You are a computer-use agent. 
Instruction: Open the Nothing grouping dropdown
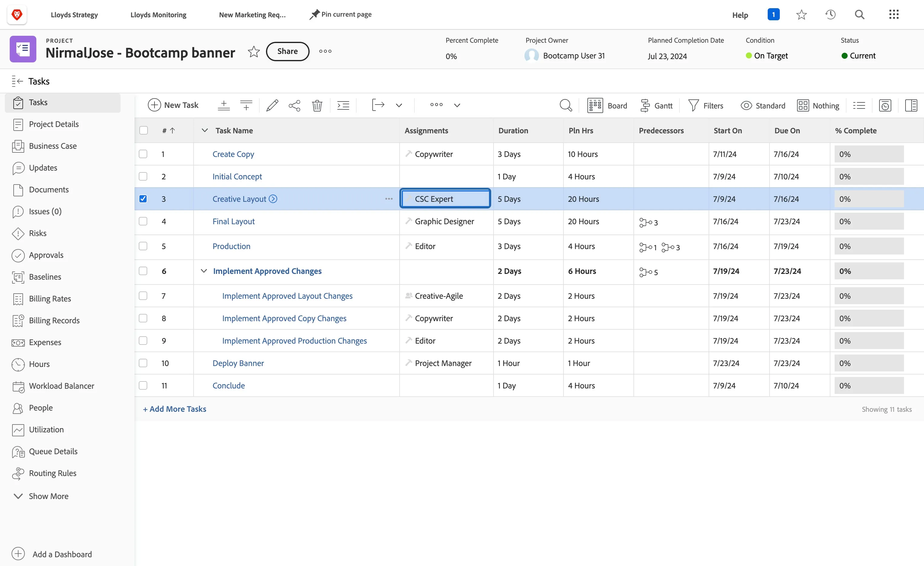tap(818, 105)
